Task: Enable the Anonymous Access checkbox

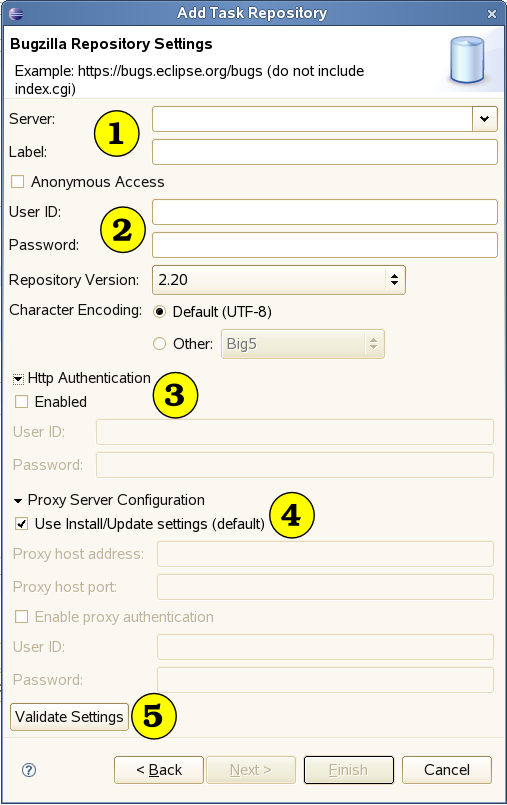Action: click(17, 182)
